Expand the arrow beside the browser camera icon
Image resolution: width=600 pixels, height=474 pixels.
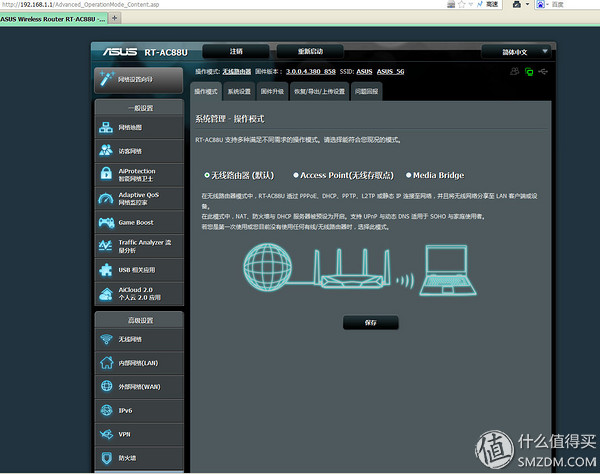point(527,4)
